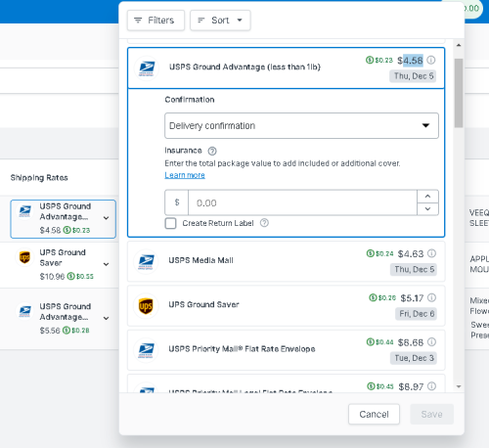Open the Learn more link

pyautogui.click(x=185, y=175)
